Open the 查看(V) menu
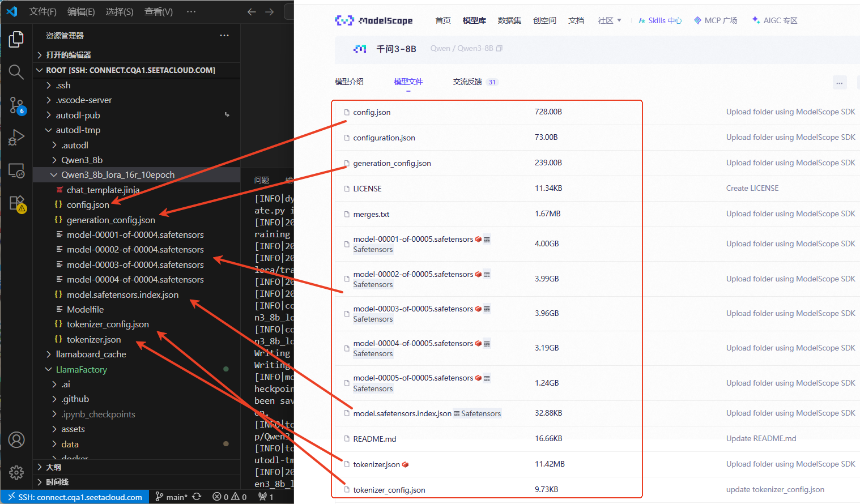The width and height of the screenshot is (860, 504). click(x=159, y=11)
